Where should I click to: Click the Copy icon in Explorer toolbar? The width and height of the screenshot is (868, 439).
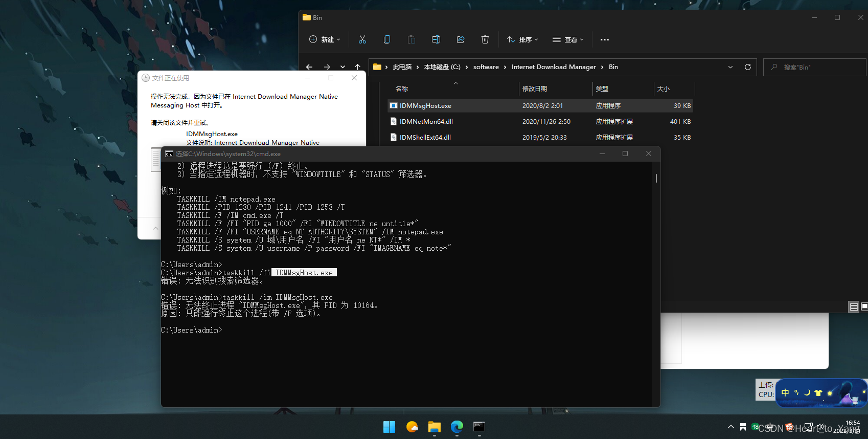387,39
